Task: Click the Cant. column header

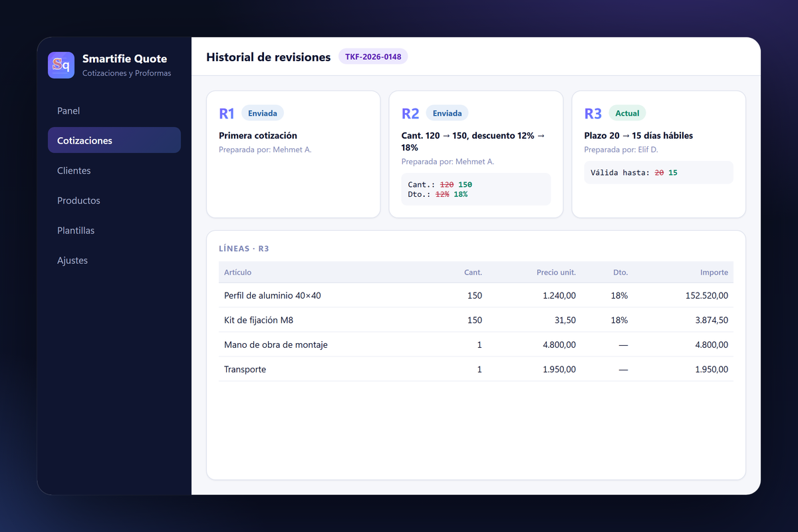Action: tap(473, 272)
